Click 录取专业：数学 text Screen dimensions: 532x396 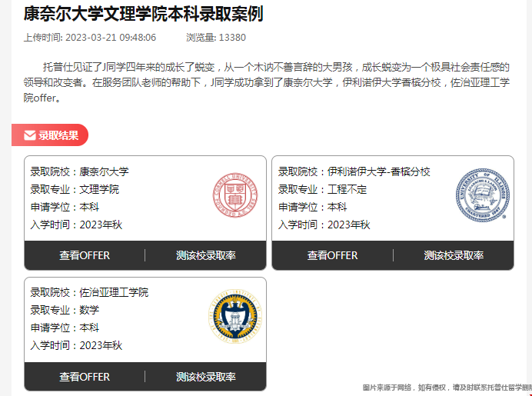click(x=65, y=310)
